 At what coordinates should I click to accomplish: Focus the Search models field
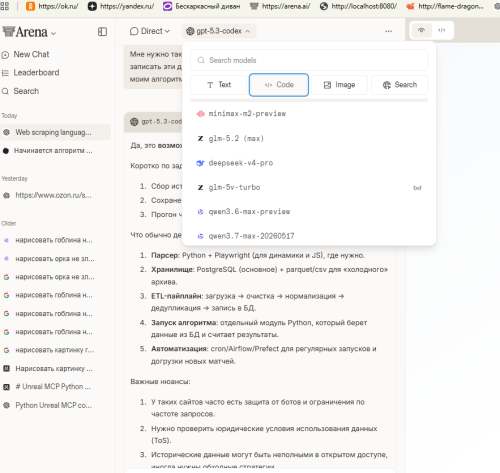pos(309,60)
